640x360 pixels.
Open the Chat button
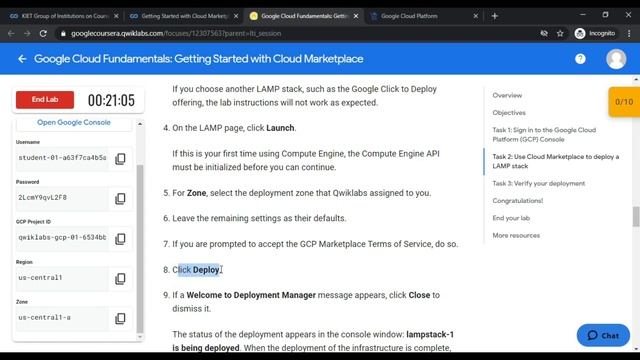pos(603,335)
